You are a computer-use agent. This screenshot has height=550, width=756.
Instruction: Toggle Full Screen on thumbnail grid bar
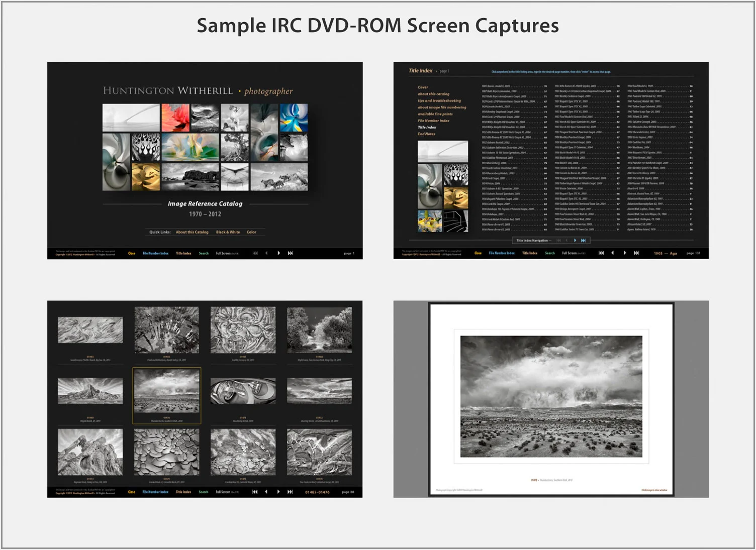coord(227,492)
